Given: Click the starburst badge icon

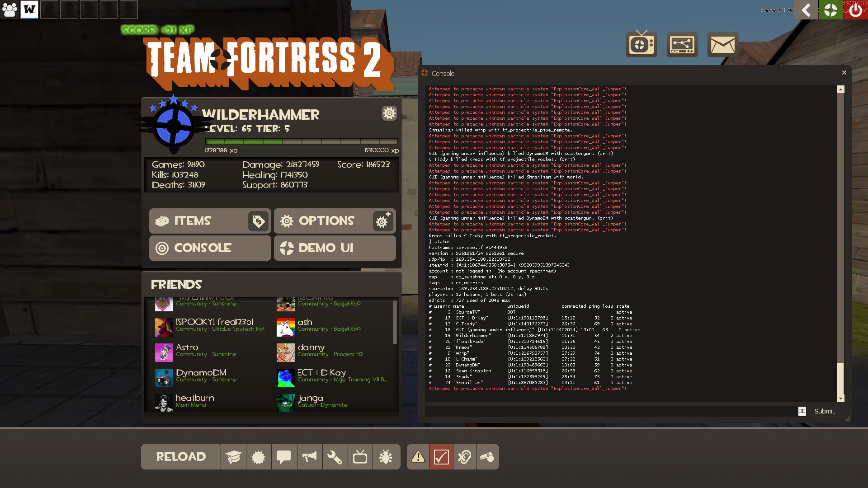Looking at the screenshot, I should [x=259, y=457].
